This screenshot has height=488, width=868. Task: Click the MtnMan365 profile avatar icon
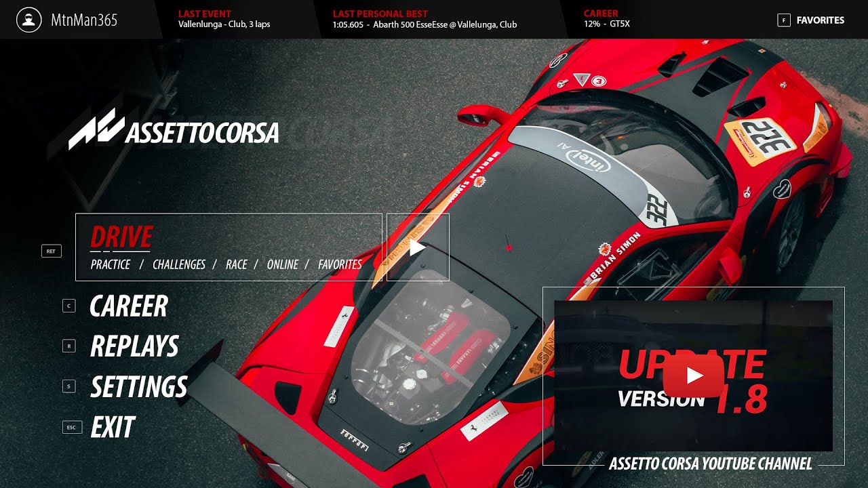pos(28,20)
